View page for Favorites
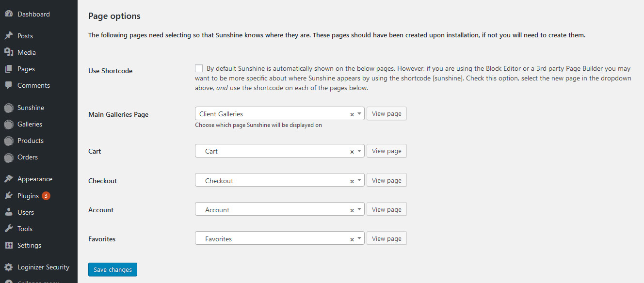Viewport: 644px width, 283px height. tap(386, 238)
